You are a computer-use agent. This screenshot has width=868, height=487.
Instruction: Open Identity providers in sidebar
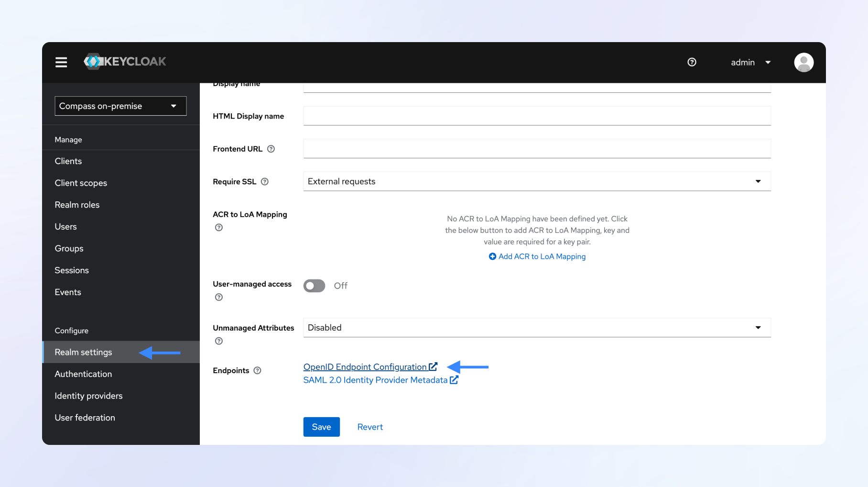click(88, 396)
